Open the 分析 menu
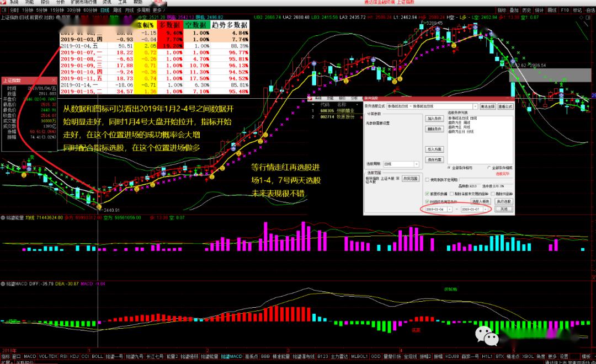The image size is (596, 364). [x=60, y=2]
